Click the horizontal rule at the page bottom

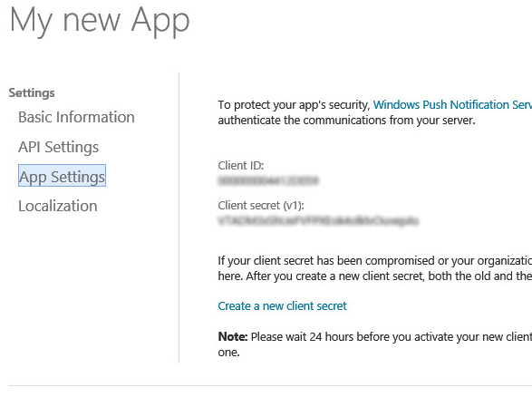point(270,385)
